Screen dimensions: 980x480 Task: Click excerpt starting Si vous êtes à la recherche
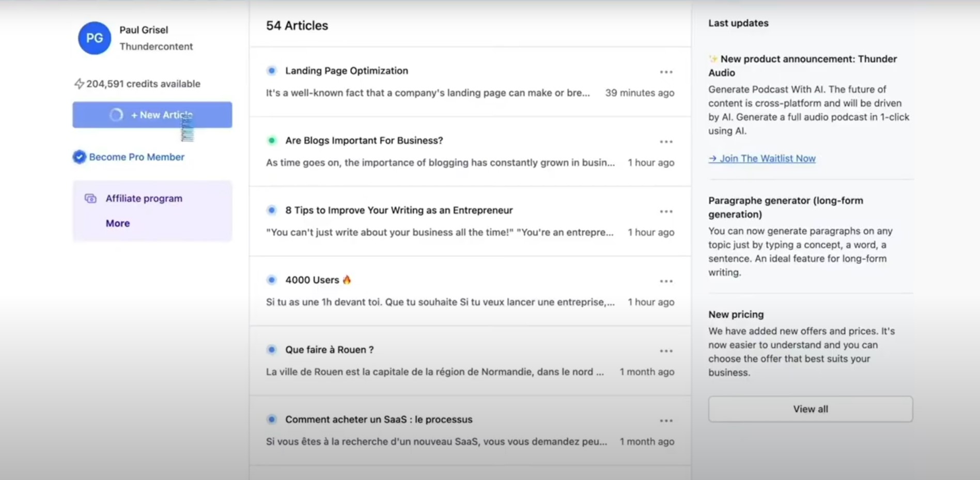click(437, 441)
